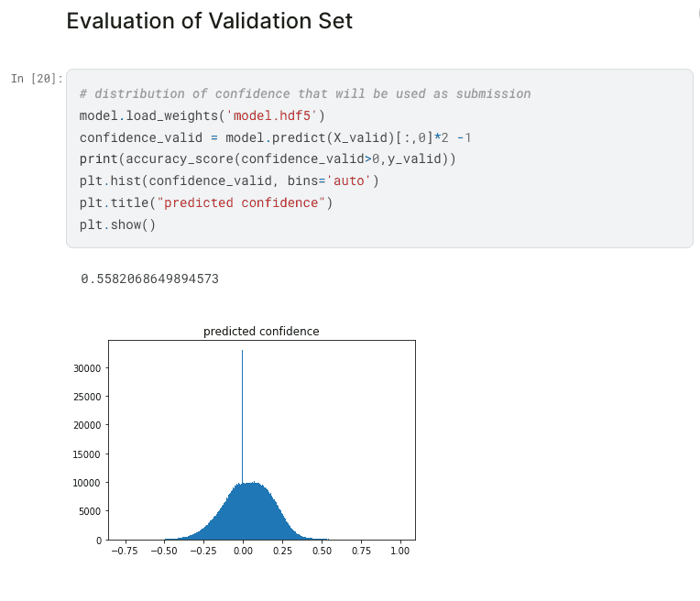The width and height of the screenshot is (700, 601).
Task: Click the 0.00 x-axis tick label
Action: pos(243,551)
